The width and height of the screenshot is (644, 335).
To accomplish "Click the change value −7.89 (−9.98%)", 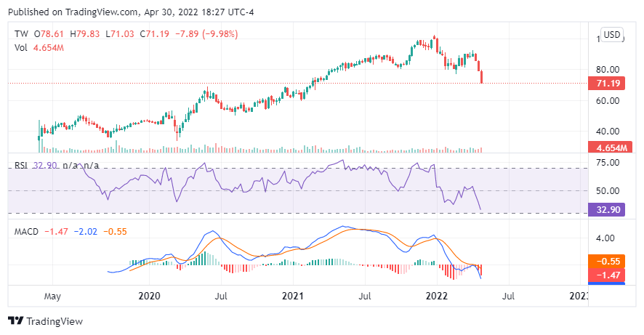I will pos(206,34).
